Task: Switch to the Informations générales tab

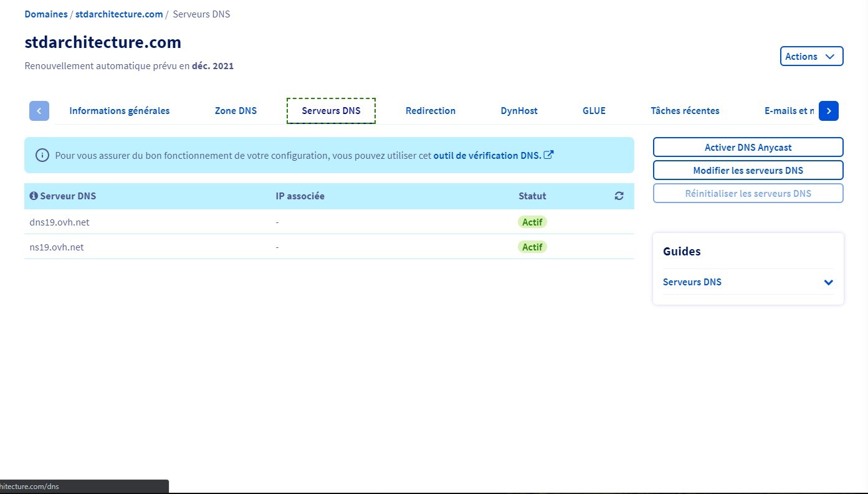Action: click(x=119, y=111)
